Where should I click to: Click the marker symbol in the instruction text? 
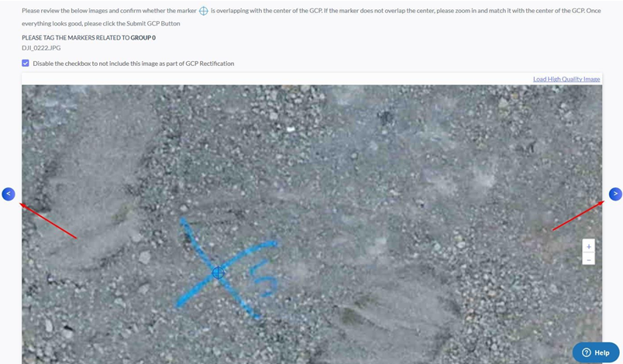[x=204, y=11]
